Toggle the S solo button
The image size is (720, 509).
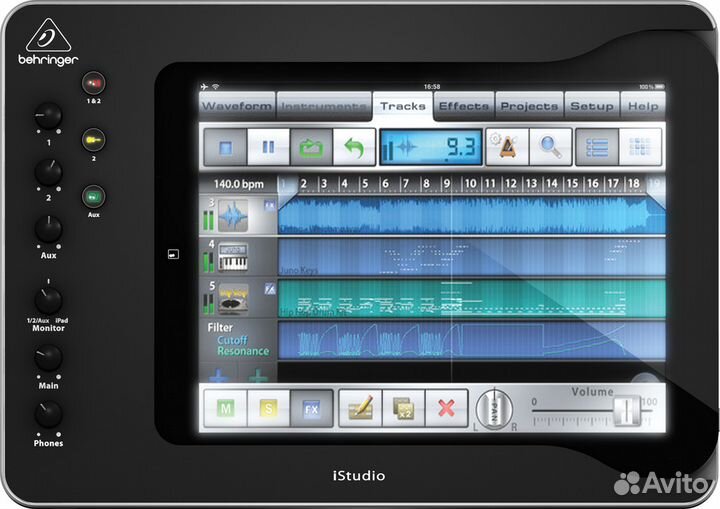[267, 408]
